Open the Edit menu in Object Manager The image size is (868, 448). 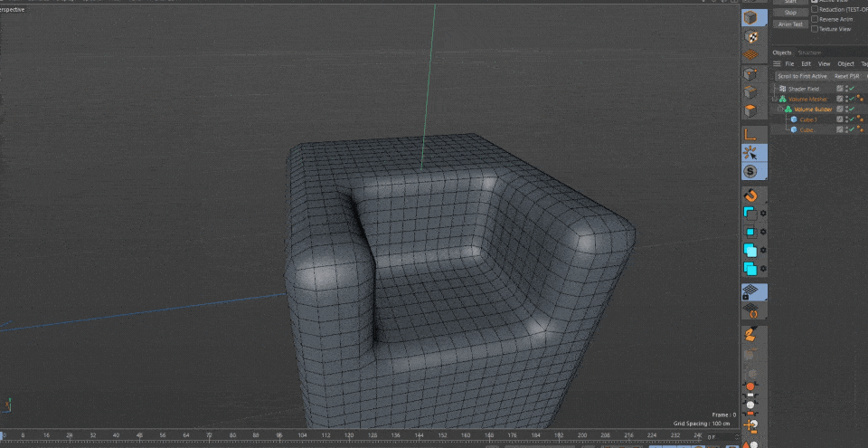(x=806, y=64)
